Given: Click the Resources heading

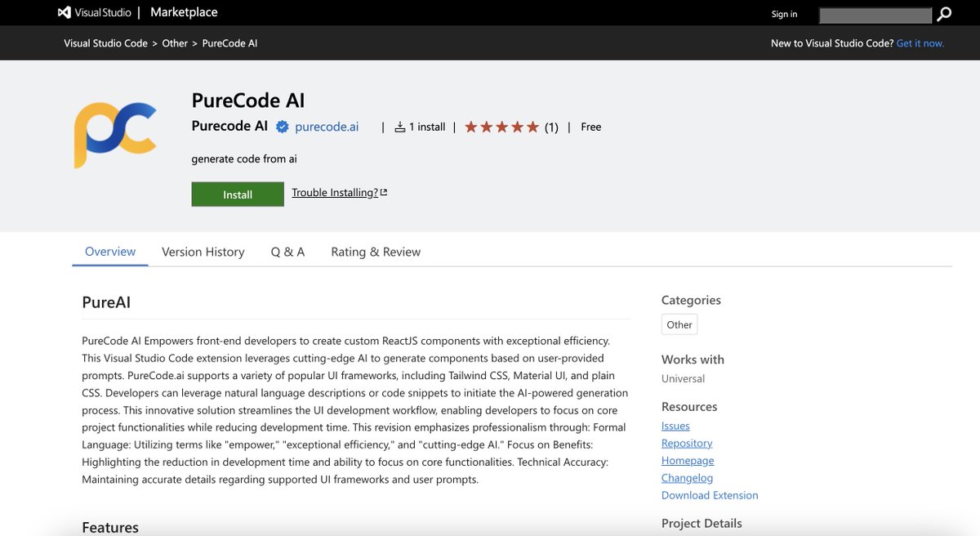Looking at the screenshot, I should pos(689,406).
